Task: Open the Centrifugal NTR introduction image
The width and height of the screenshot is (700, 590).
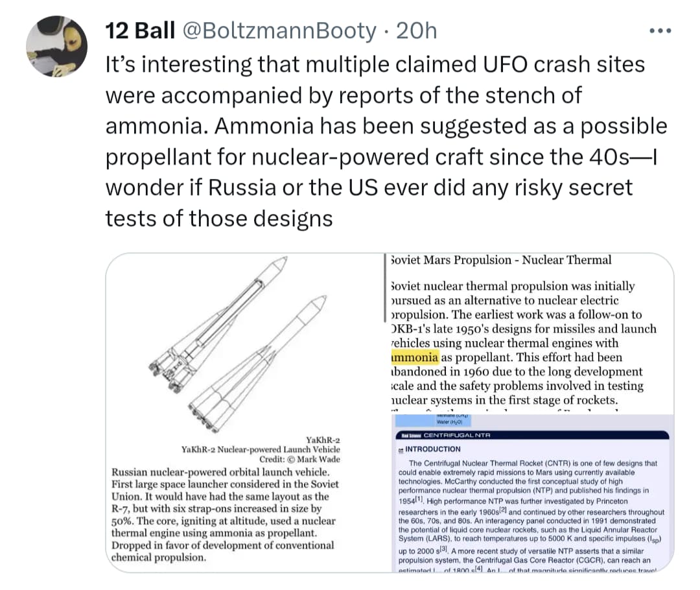Action: point(533,499)
